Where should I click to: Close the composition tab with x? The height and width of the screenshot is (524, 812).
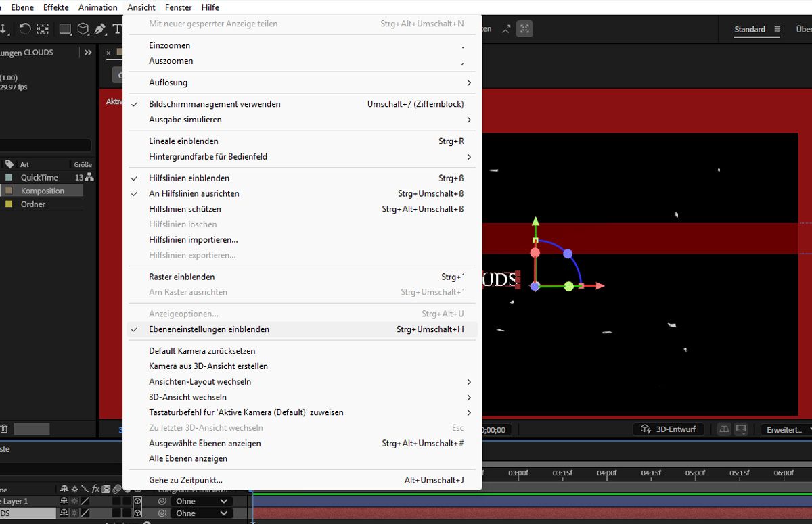coord(108,52)
